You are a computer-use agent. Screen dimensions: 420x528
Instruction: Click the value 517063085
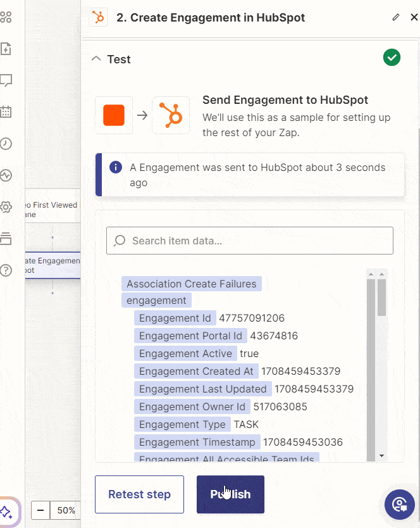(280, 407)
